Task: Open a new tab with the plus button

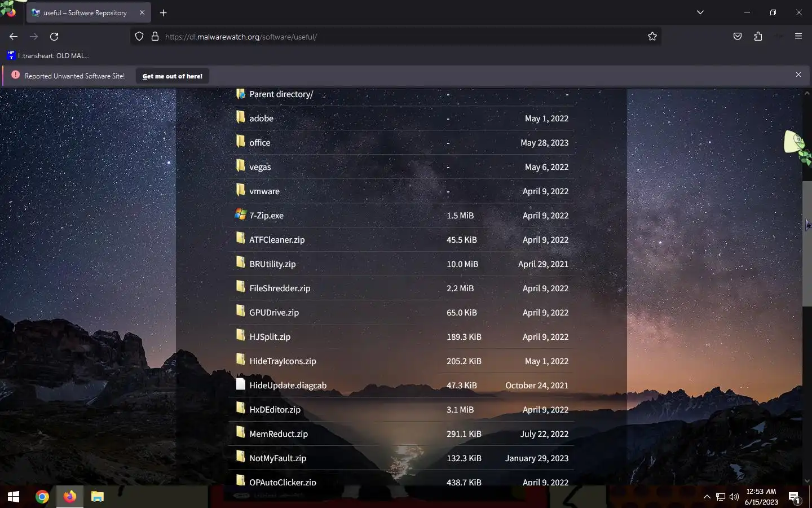Action: 164,12
